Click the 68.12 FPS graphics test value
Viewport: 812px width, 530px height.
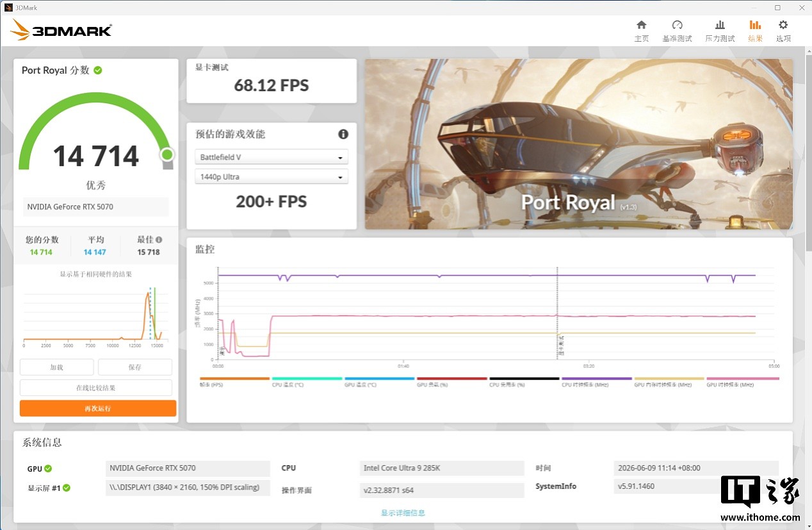click(x=272, y=85)
